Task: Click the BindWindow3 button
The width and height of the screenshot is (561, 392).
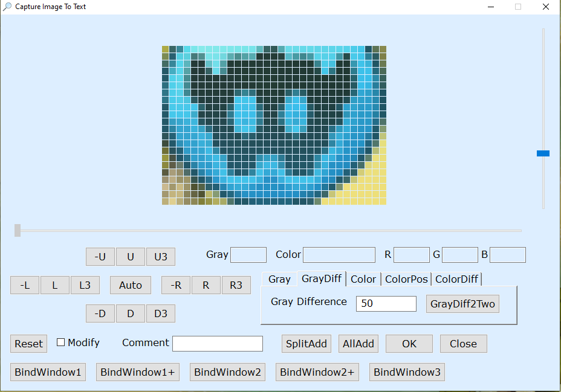Action: (407, 372)
